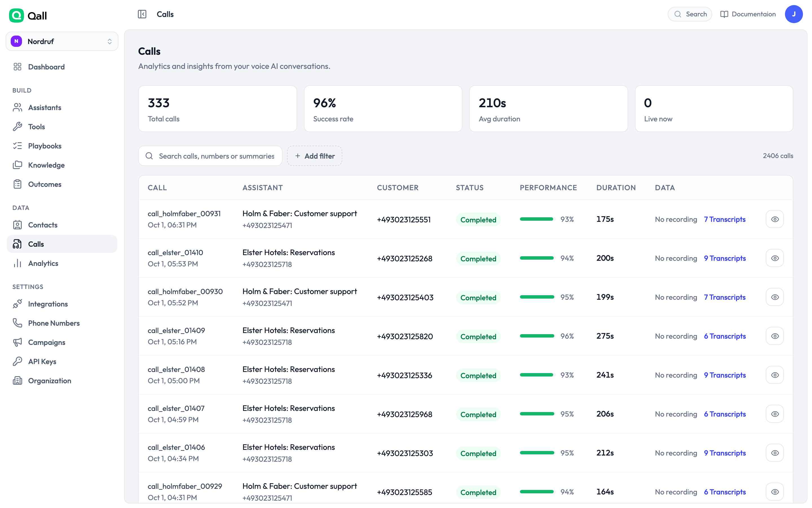Click the 333 Total calls card
Screen dimensions: 812x508
pos(217,109)
